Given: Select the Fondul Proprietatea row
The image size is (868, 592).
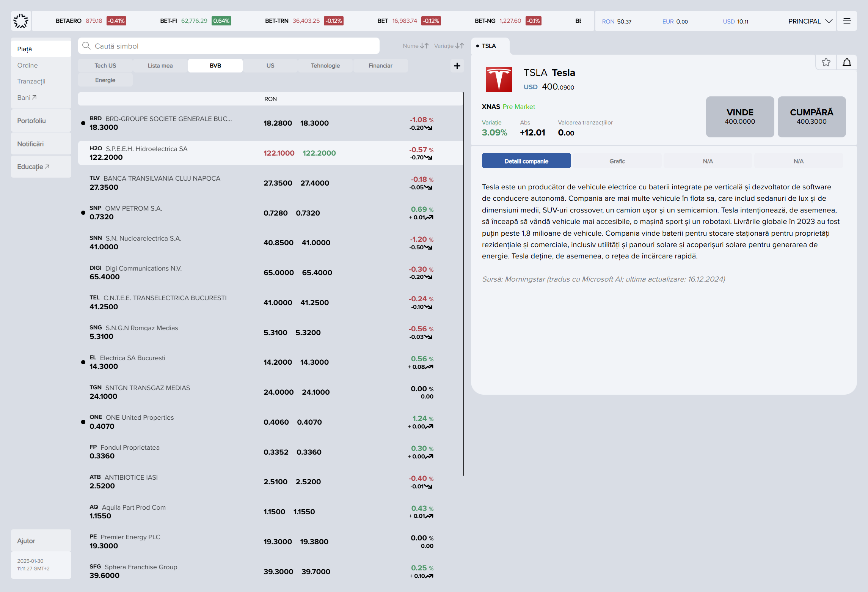Looking at the screenshot, I should [270, 452].
